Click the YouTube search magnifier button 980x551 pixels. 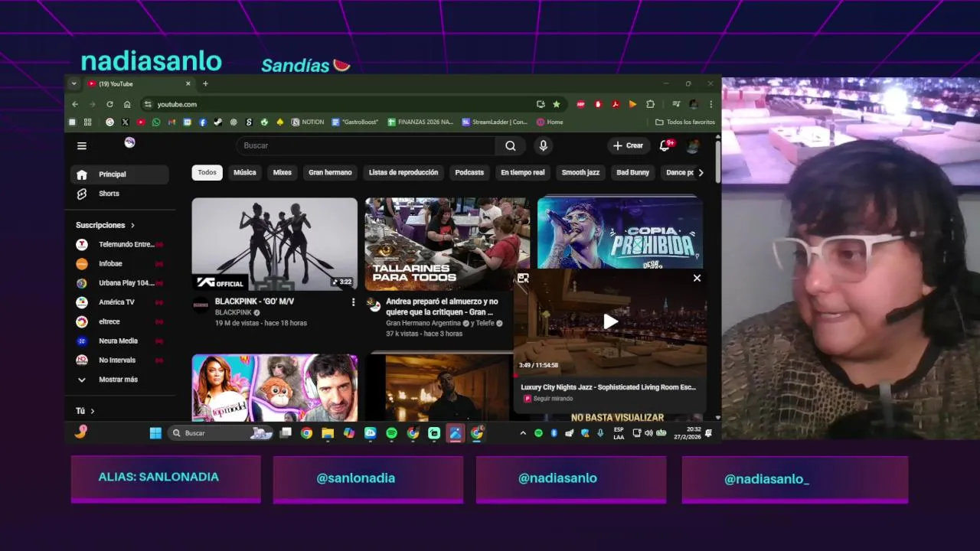pos(511,145)
